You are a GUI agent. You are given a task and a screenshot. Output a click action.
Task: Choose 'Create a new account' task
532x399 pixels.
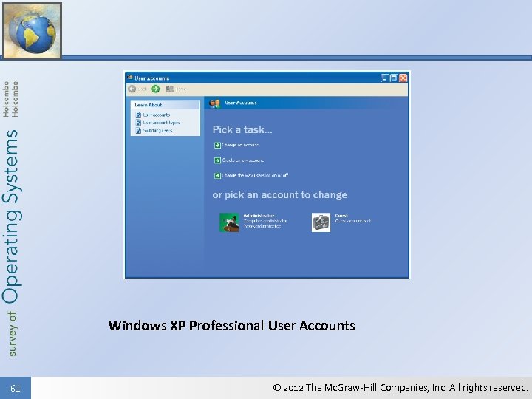click(243, 160)
